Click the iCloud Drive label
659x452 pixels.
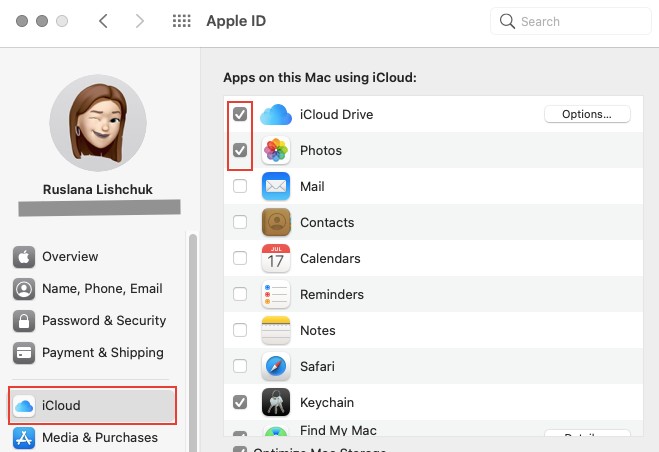336,115
